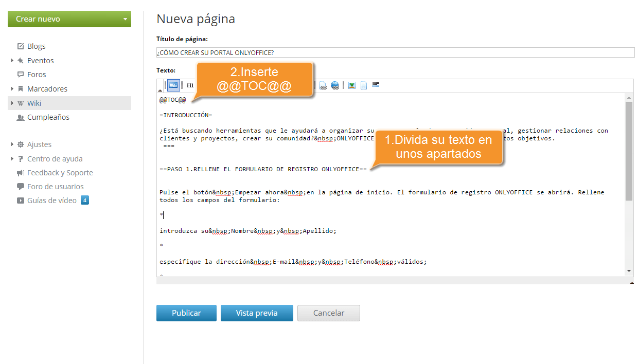Insert file using the document icon

click(364, 85)
